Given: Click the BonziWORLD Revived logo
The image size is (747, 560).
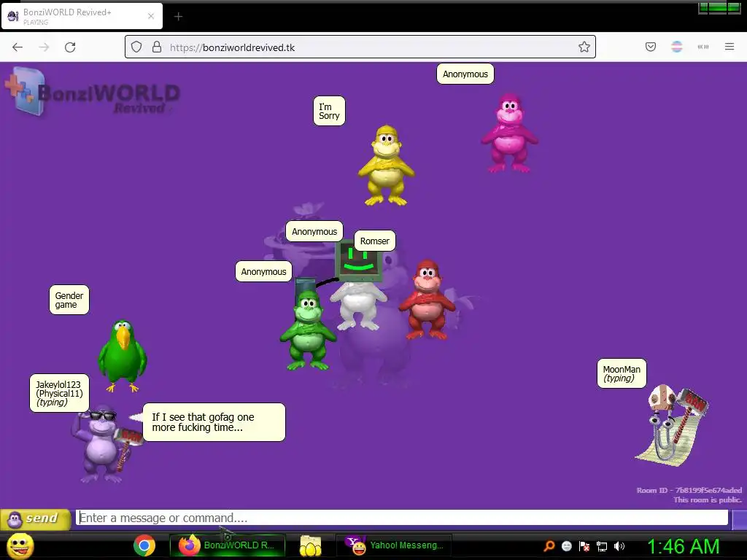Looking at the screenshot, I should click(x=93, y=93).
